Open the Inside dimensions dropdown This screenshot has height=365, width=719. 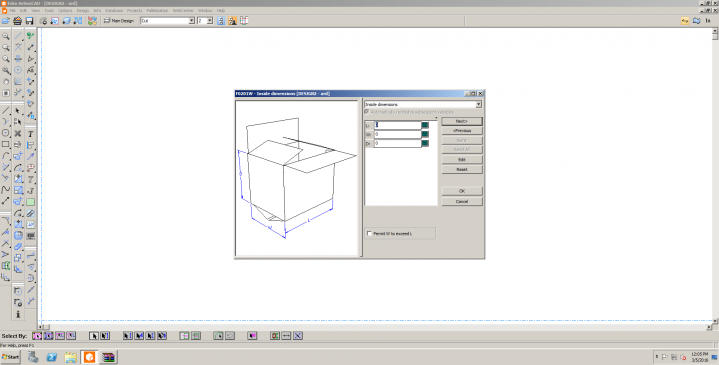pos(423,104)
